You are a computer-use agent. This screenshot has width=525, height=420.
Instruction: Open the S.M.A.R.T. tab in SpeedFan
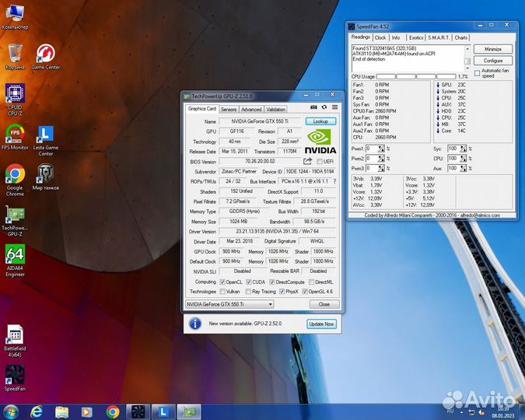pos(439,37)
